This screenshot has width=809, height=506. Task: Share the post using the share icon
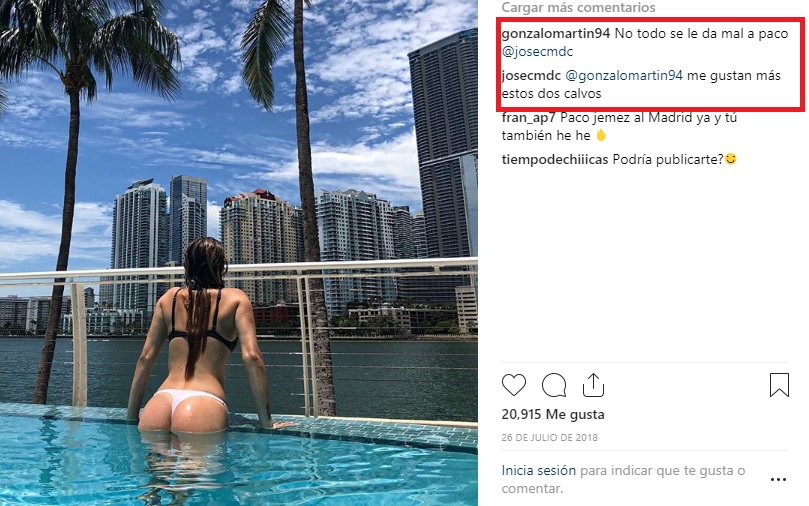[x=593, y=385]
